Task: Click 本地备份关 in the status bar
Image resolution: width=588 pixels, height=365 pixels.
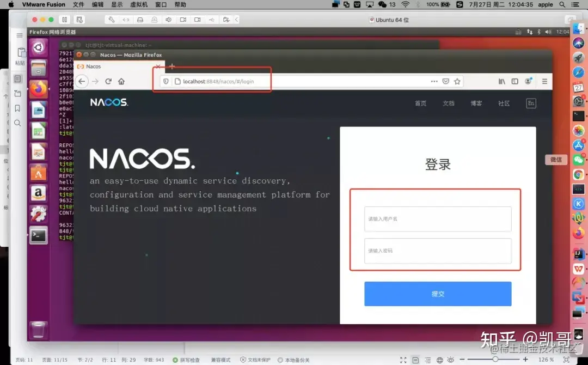Action: point(293,360)
